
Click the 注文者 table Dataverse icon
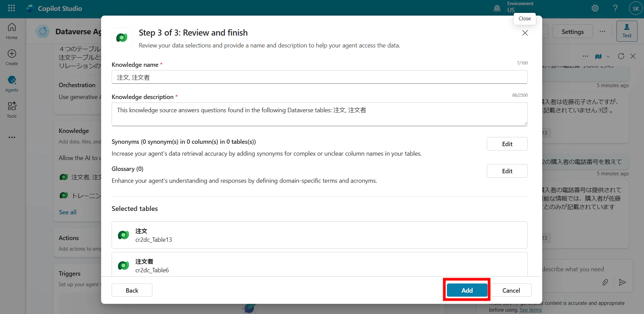point(124,266)
